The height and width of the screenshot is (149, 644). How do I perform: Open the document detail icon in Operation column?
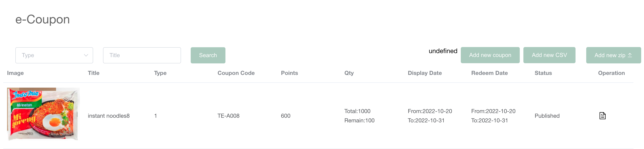tap(602, 115)
